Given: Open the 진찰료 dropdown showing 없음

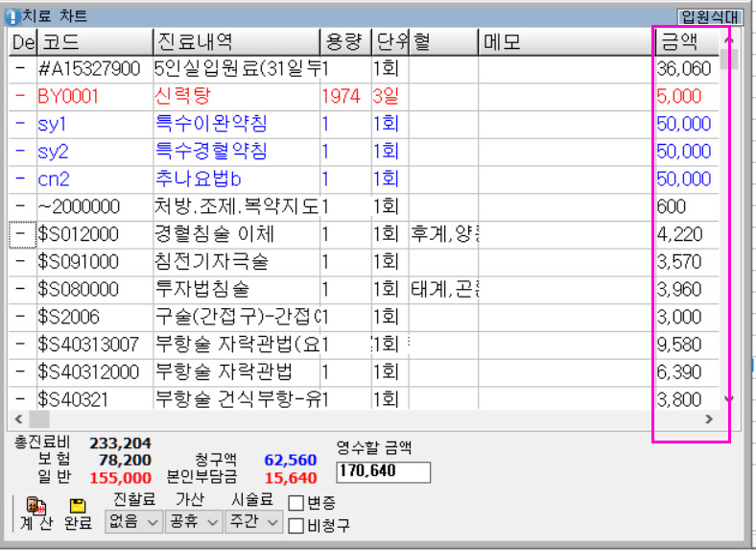Looking at the screenshot, I should [133, 521].
